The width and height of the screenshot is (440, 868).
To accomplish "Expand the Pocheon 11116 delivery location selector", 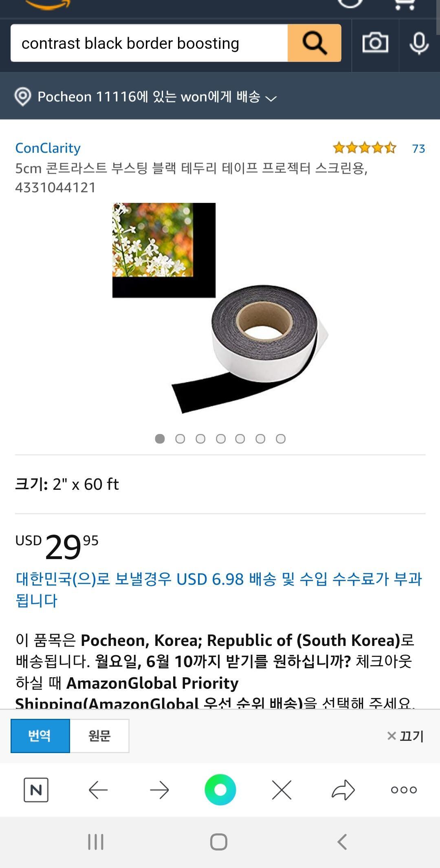I will [x=145, y=97].
